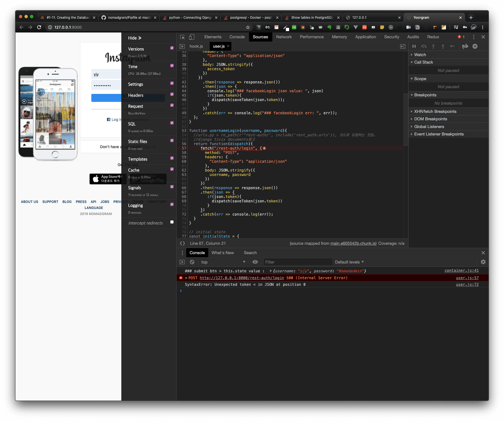Screen dimensions: 504x421
Task: Click the deactivate breakpoints icon
Action: (x=465, y=46)
